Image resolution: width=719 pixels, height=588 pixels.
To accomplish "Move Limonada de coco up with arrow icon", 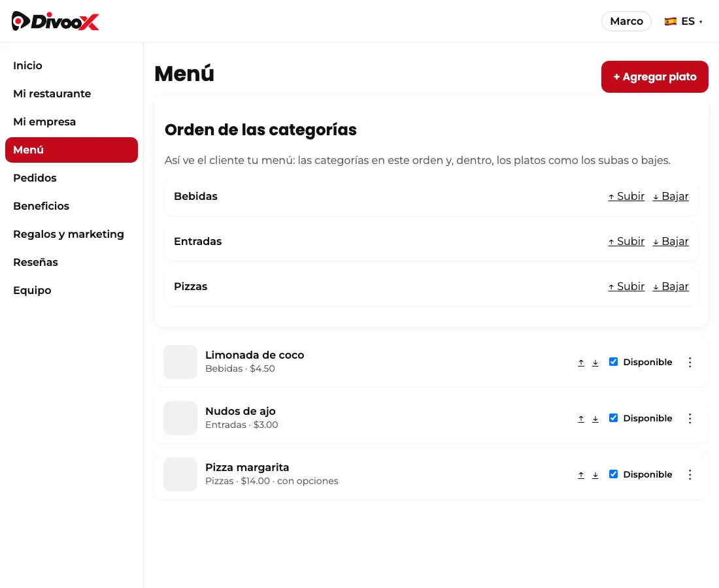I will tap(581, 363).
